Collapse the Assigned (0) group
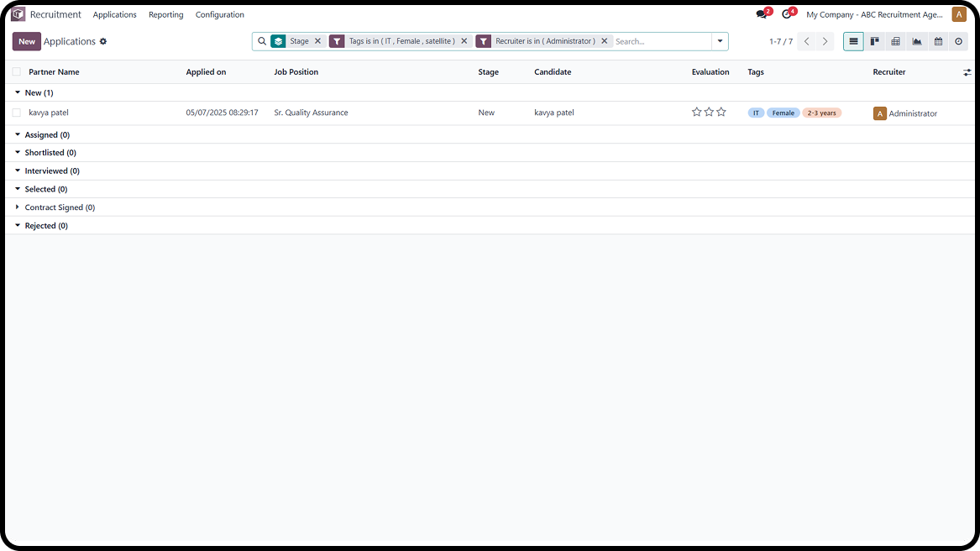 pos(18,134)
